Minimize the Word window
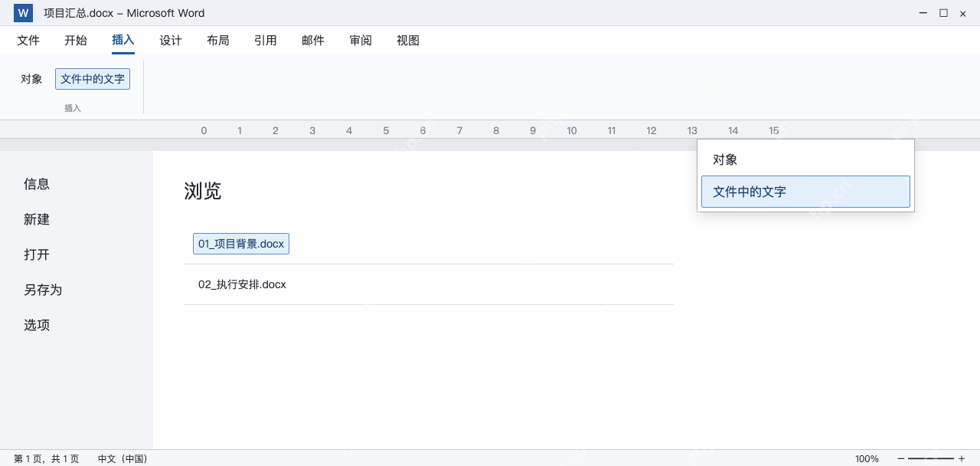The height and width of the screenshot is (466, 980). coord(924,13)
